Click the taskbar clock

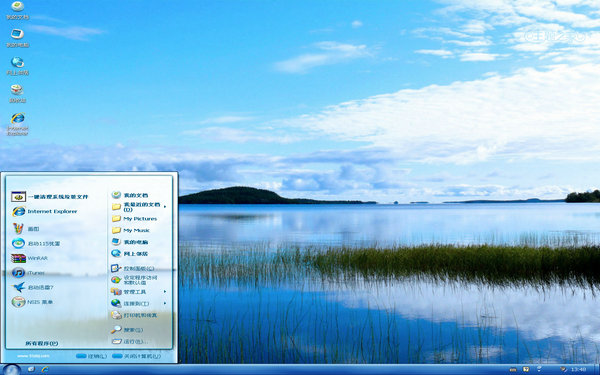point(578,370)
